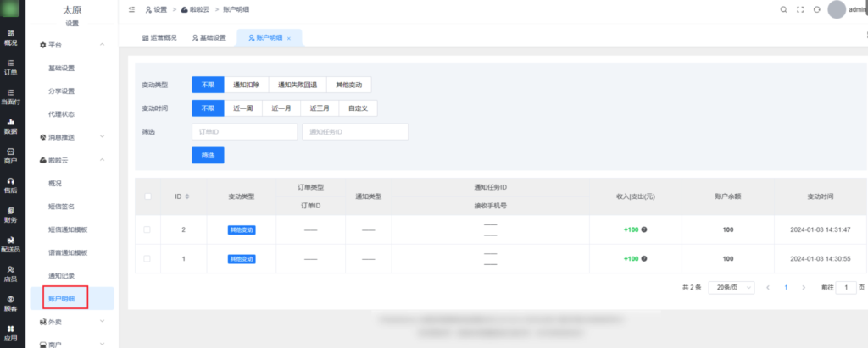This screenshot has height=348, width=868.
Task: Select 不限 for 变动类型 filter
Action: pos(208,85)
